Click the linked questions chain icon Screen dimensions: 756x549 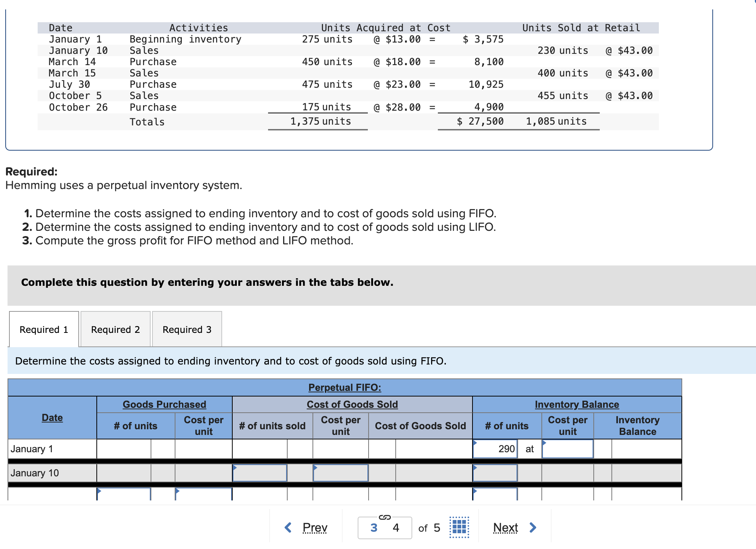[x=384, y=517]
